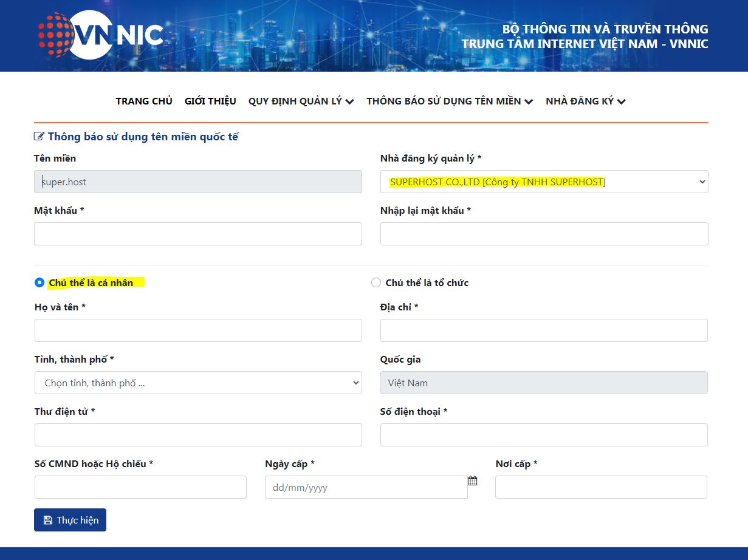Focus the 'Thư điện tử' email field
The height and width of the screenshot is (560, 748).
point(198,435)
